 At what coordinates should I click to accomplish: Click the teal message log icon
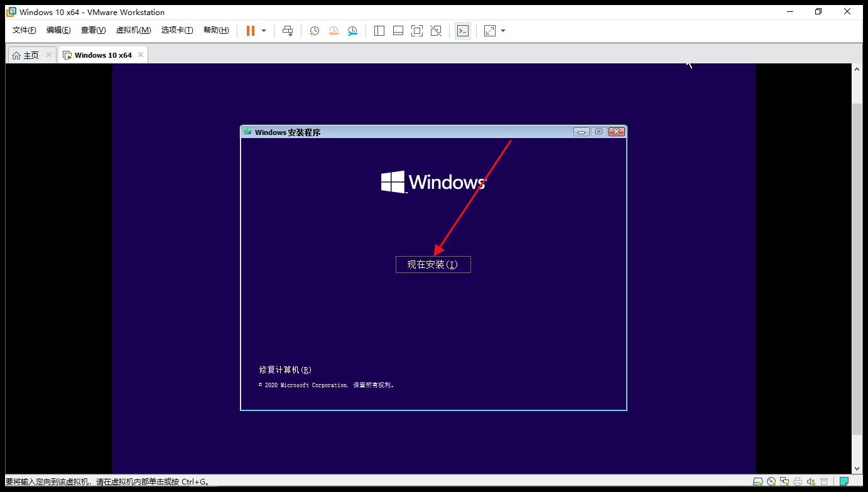point(844,482)
